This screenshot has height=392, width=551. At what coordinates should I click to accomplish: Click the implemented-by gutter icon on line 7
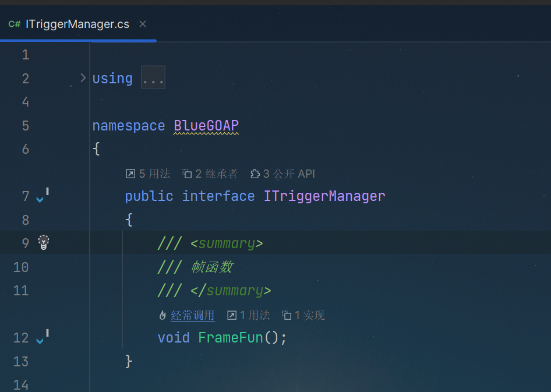pos(43,196)
